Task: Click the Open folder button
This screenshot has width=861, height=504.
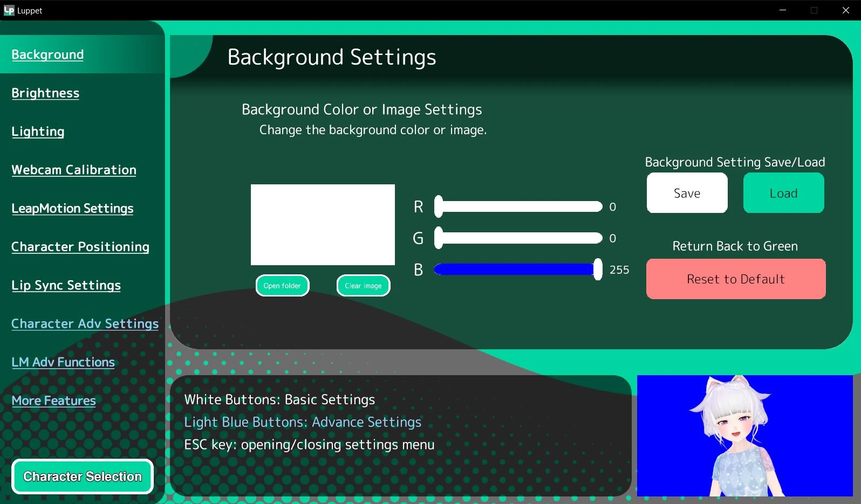Action: 282,286
